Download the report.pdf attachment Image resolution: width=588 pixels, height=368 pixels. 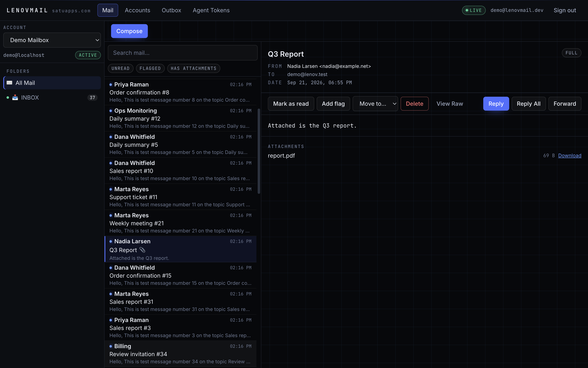[x=570, y=156]
